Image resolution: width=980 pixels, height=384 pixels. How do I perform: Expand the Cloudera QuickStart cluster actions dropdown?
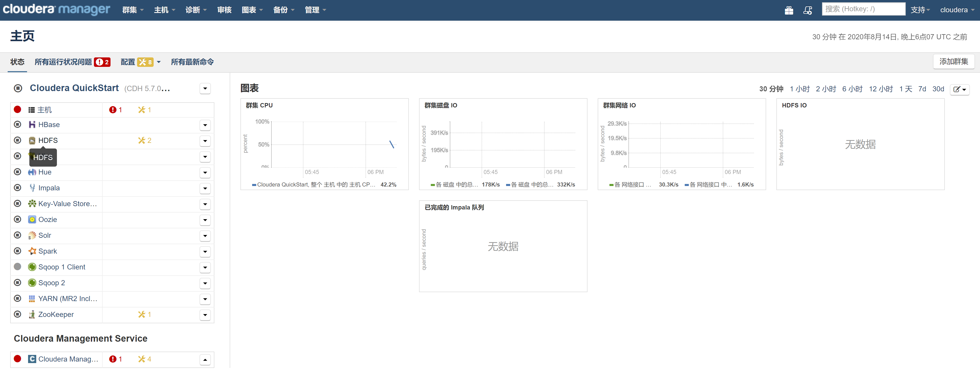click(205, 89)
